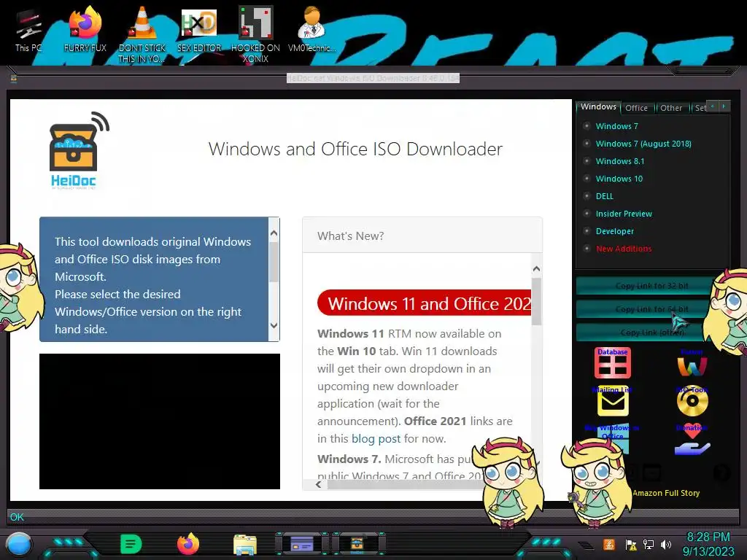Click the blue description box scrollbar thumb

pyautogui.click(x=274, y=262)
